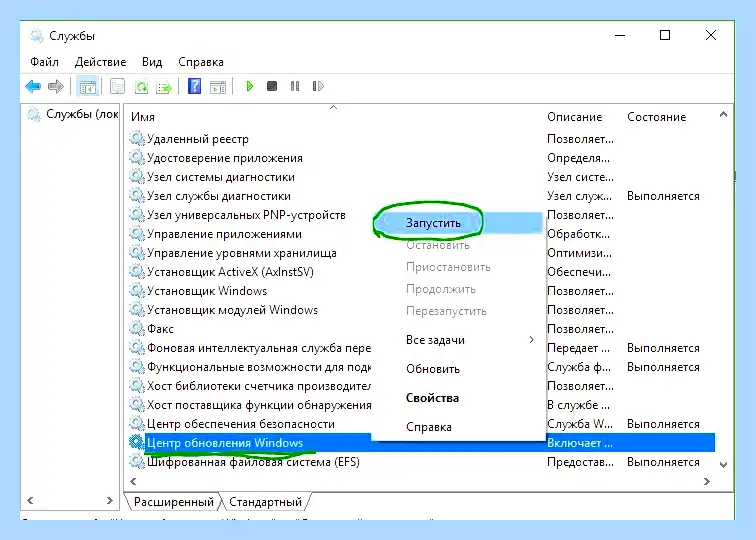The width and height of the screenshot is (756, 540).
Task: Select the Узел службы диагностики service
Action: pyautogui.click(x=219, y=196)
